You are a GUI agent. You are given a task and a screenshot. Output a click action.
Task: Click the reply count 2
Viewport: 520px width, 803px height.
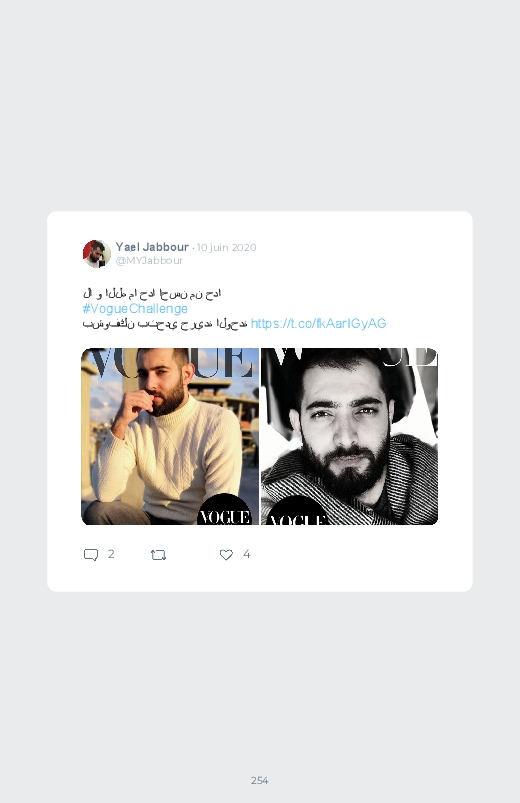click(x=111, y=554)
